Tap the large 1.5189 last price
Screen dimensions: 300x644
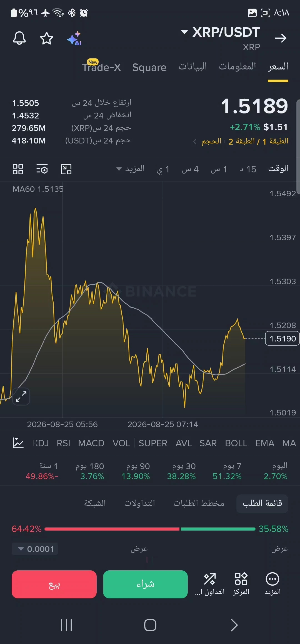(254, 106)
